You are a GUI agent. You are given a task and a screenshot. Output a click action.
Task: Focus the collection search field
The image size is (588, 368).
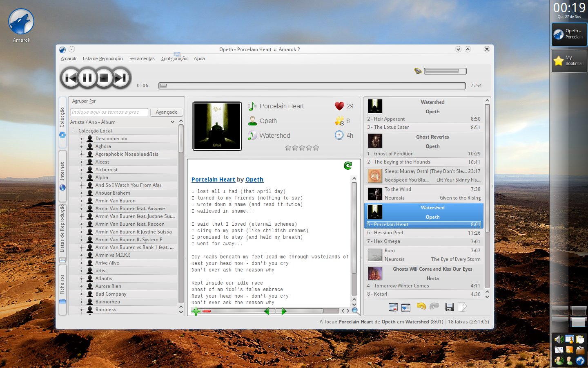109,112
